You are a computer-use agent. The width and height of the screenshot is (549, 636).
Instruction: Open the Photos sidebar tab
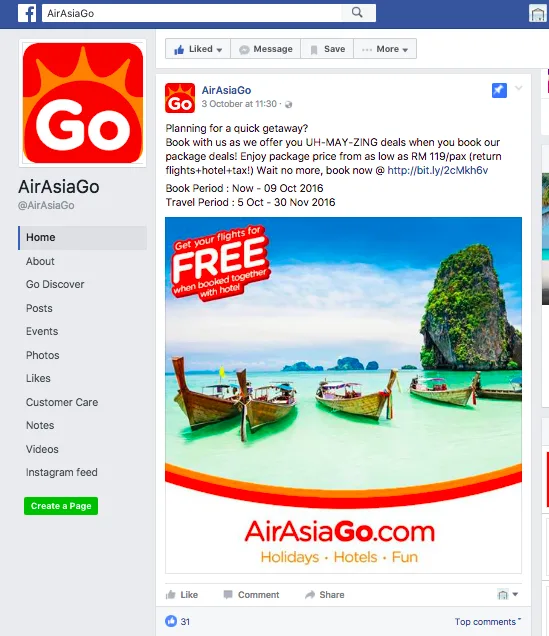pyautogui.click(x=43, y=355)
